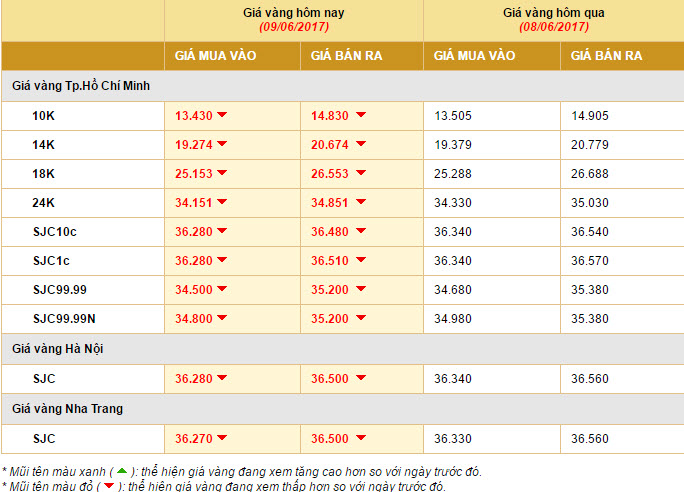The height and width of the screenshot is (492, 684).
Task: Click the red down arrow beside 34.151
Action: point(222,202)
